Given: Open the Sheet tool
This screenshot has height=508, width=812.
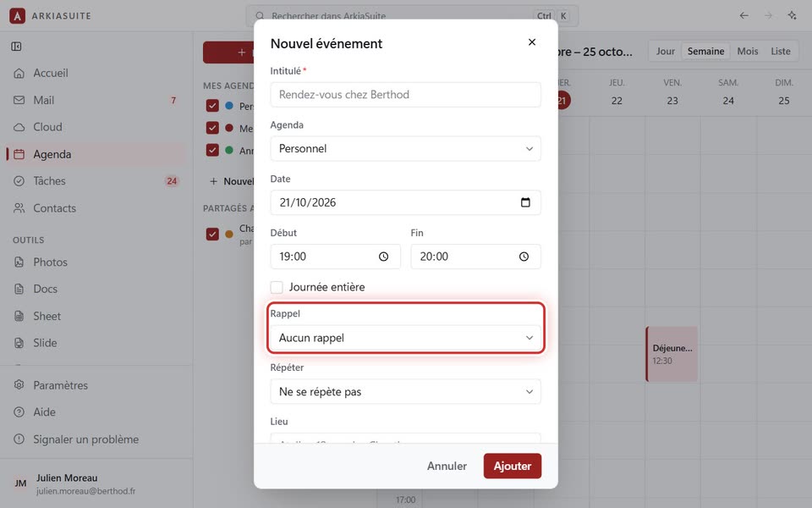Looking at the screenshot, I should (x=96, y=316).
